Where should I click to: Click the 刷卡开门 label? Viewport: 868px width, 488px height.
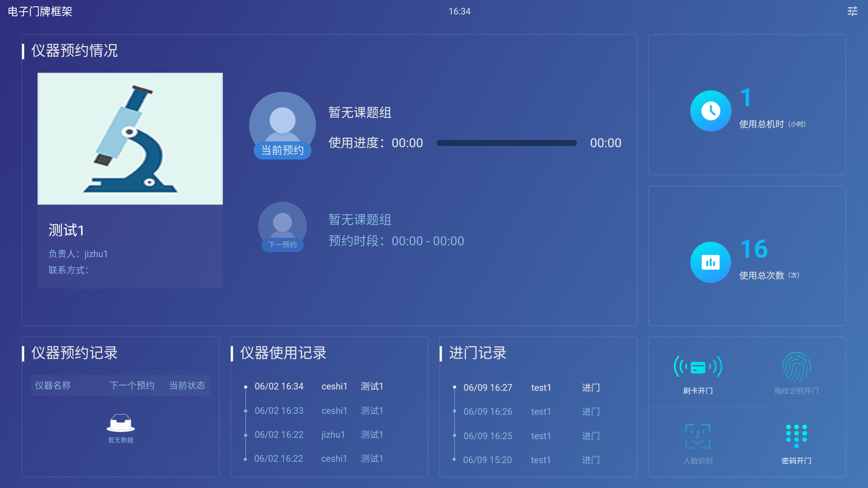pos(698,391)
